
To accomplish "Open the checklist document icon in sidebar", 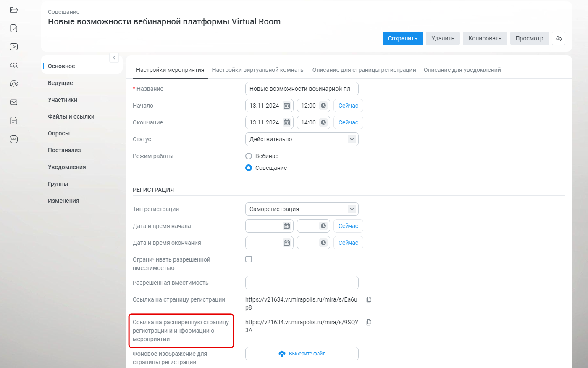I will [14, 28].
